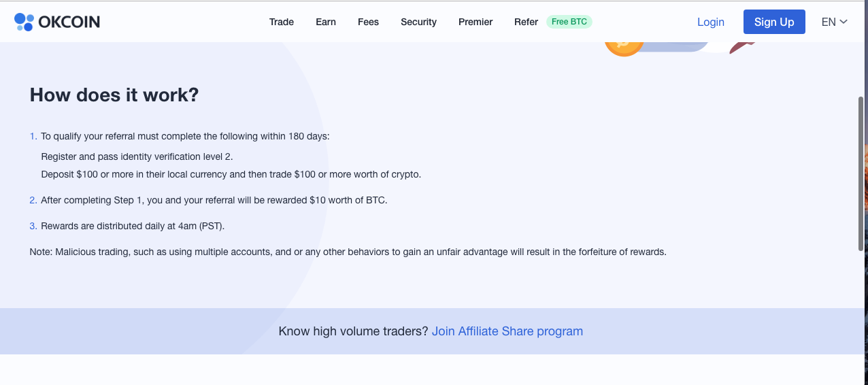Click the OKCoin logo icon
This screenshot has width=868, height=385.
[24, 22]
